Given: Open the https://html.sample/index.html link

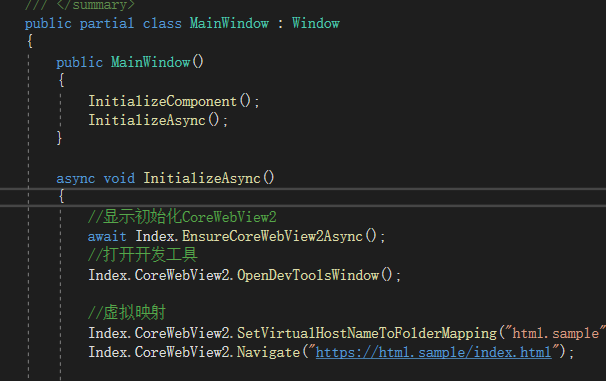Looking at the screenshot, I should tap(433, 352).
